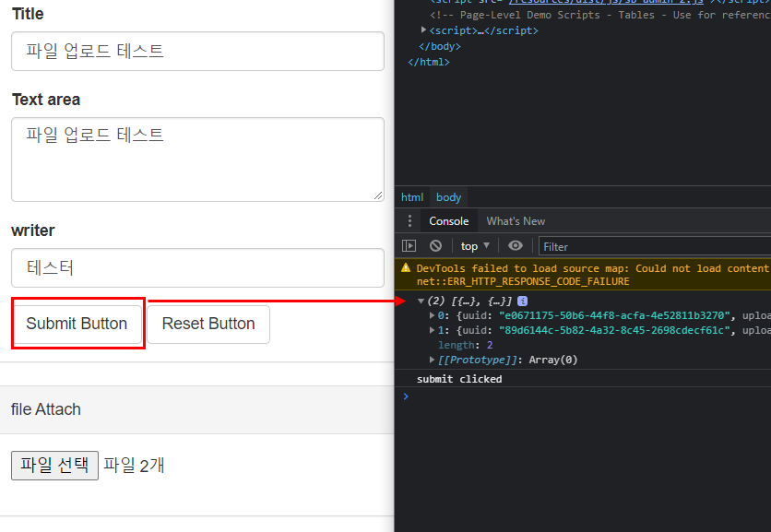Click the 'Text area' label
This screenshot has width=771, height=532.
46,100
